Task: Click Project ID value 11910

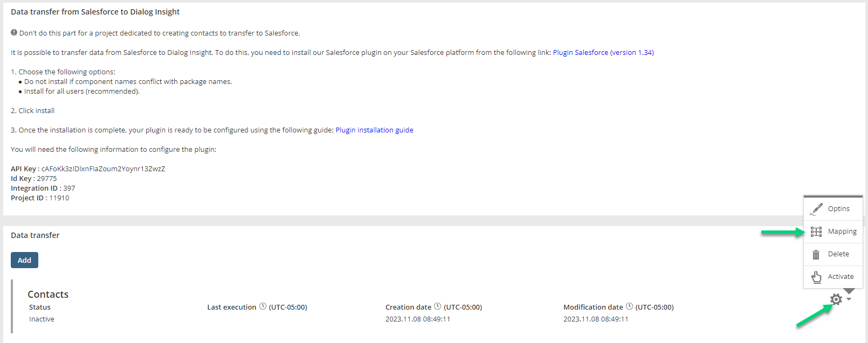Action: coord(59,198)
